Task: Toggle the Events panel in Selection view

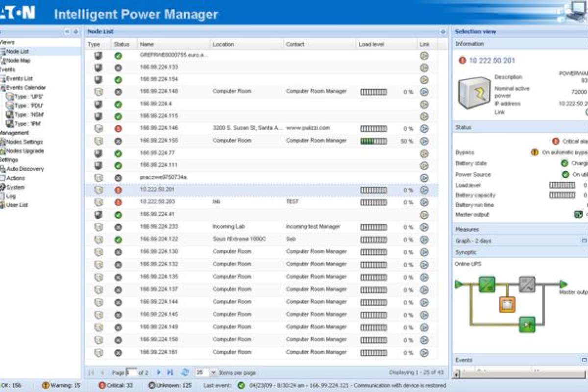Action: pyautogui.click(x=584, y=360)
